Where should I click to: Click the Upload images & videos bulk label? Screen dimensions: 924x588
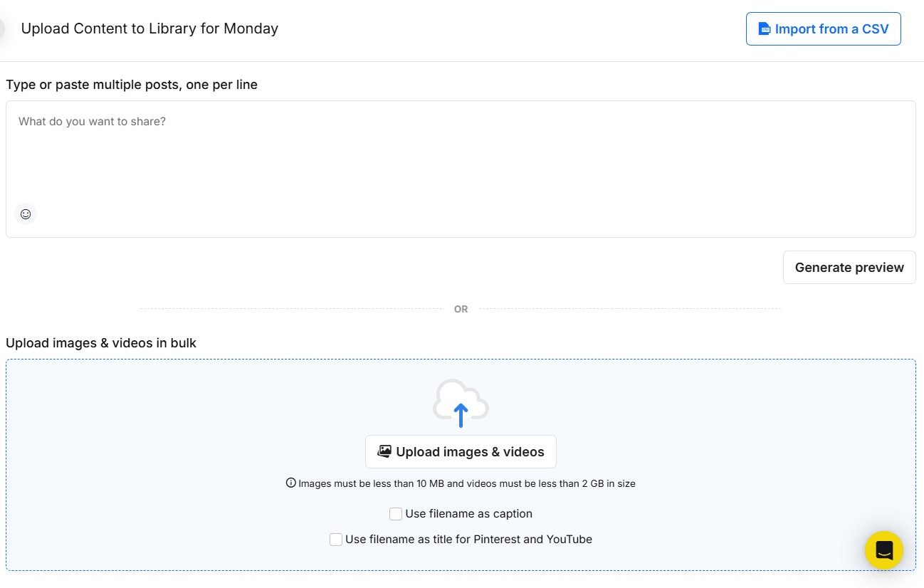click(100, 342)
